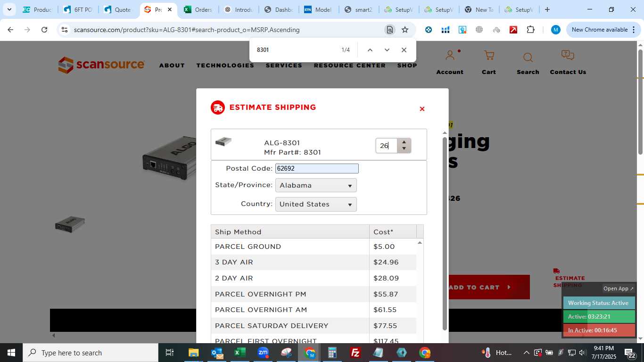Open the Country dropdown showing United States
This screenshot has width=644, height=362.
tap(316, 204)
